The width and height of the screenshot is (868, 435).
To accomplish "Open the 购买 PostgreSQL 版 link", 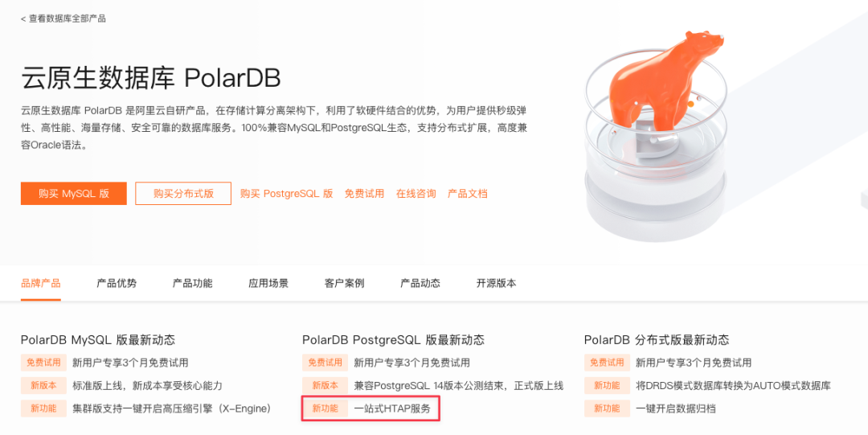I will pos(286,194).
